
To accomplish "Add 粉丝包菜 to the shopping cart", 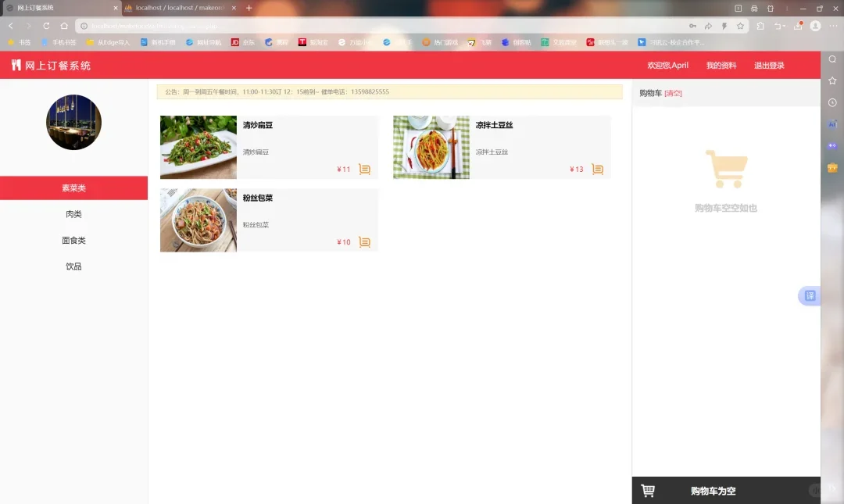I will click(364, 241).
